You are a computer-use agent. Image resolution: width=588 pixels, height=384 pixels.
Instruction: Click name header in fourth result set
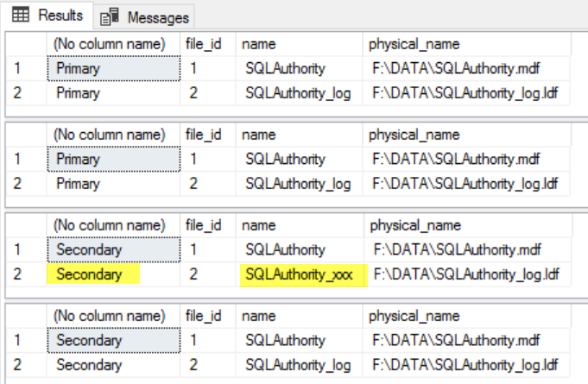[300, 316]
